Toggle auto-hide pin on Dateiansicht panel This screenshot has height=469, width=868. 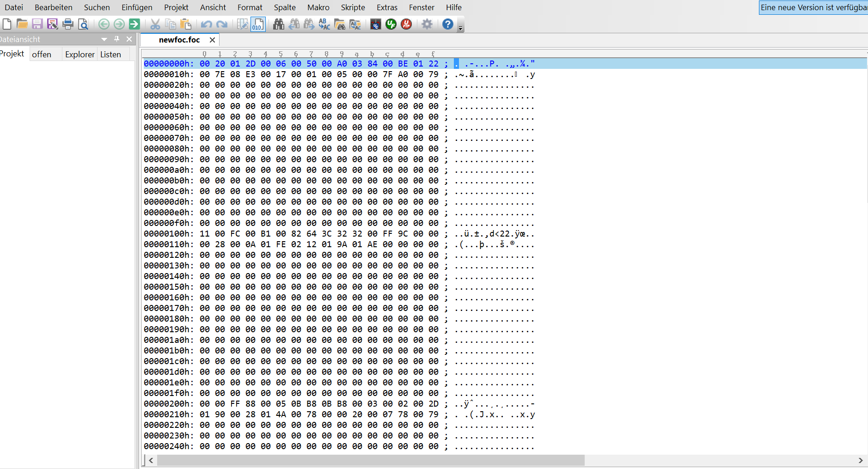117,39
